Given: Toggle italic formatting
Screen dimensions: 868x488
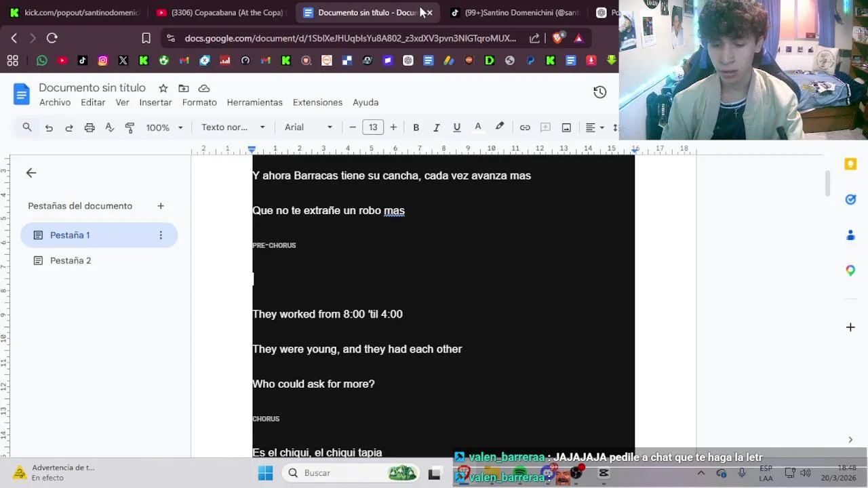Looking at the screenshot, I should pos(437,127).
